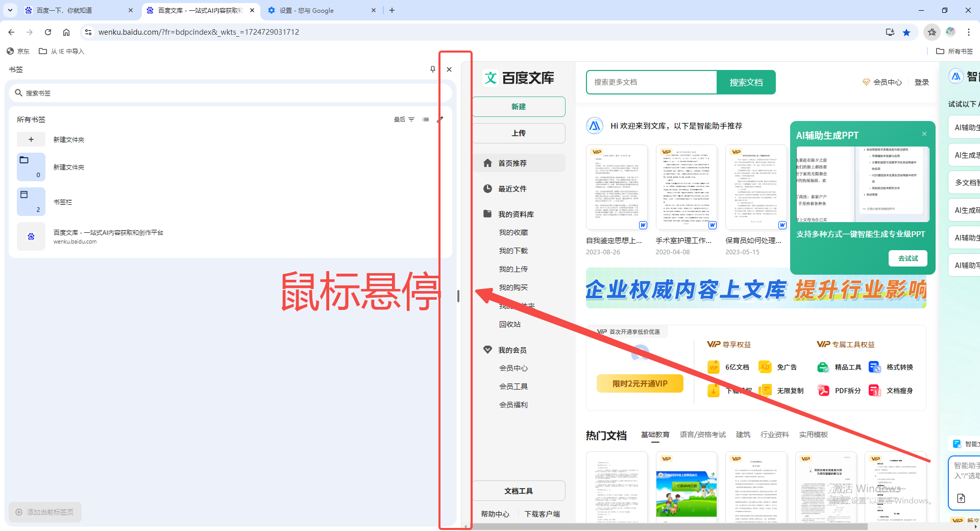Close the 百度文库 tab
Image resolution: width=980 pixels, height=531 pixels.
click(x=252, y=10)
